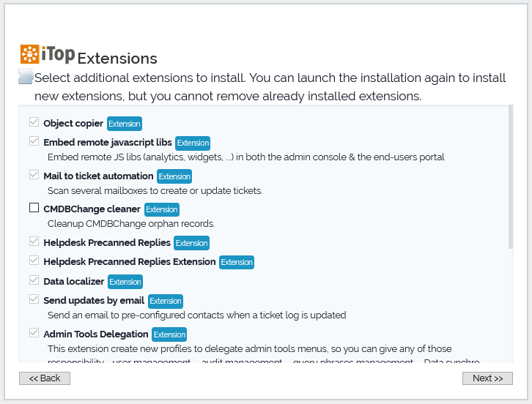Click Extension badge beside CMDBChange cleaner
The image size is (532, 404).
click(162, 209)
